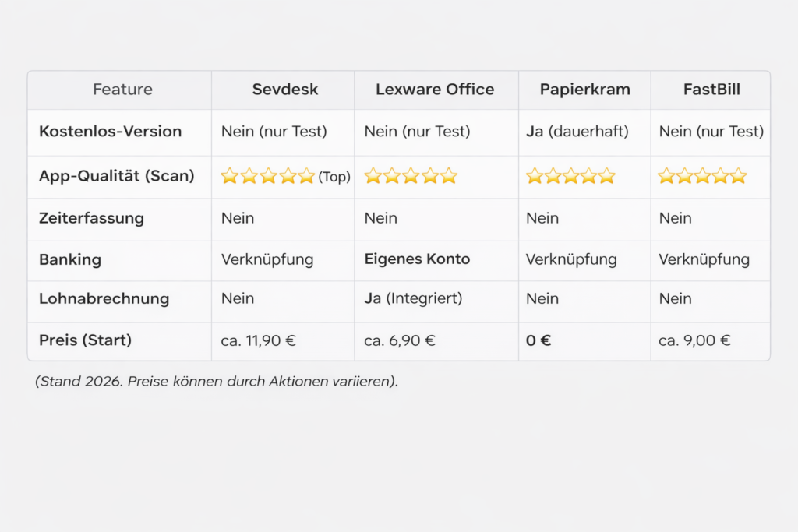The height and width of the screenshot is (532, 798).
Task: Click the Papierkram column header
Action: pos(584,90)
